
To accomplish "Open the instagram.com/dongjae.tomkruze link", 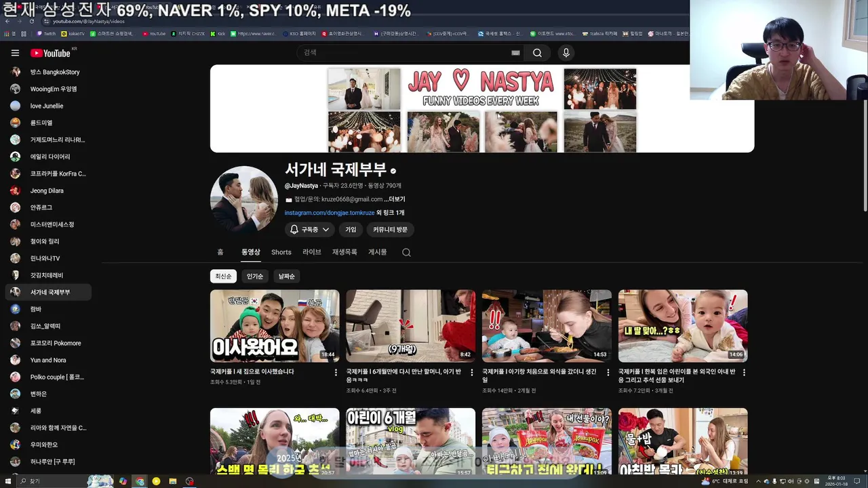I will click(x=330, y=213).
